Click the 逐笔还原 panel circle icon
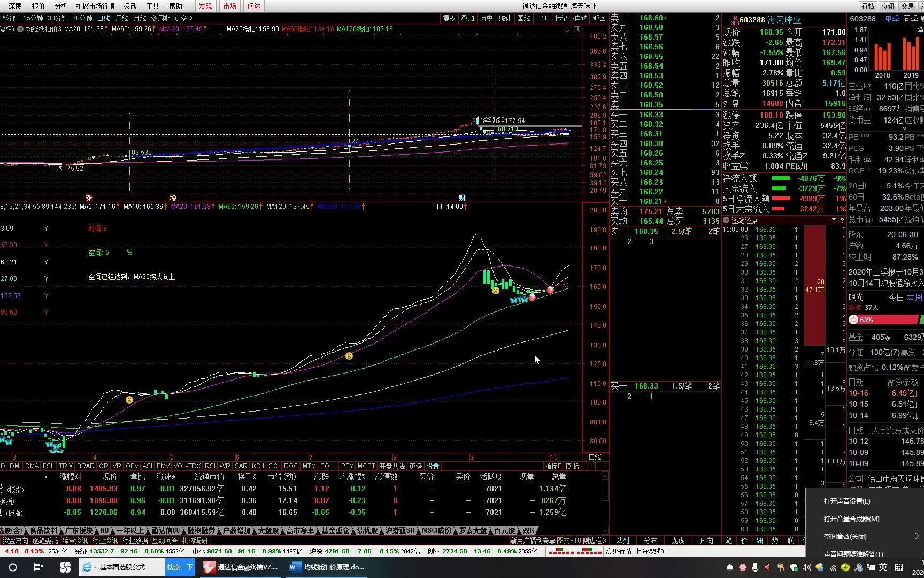Screen dimensions: 924x578 [x=726, y=220]
